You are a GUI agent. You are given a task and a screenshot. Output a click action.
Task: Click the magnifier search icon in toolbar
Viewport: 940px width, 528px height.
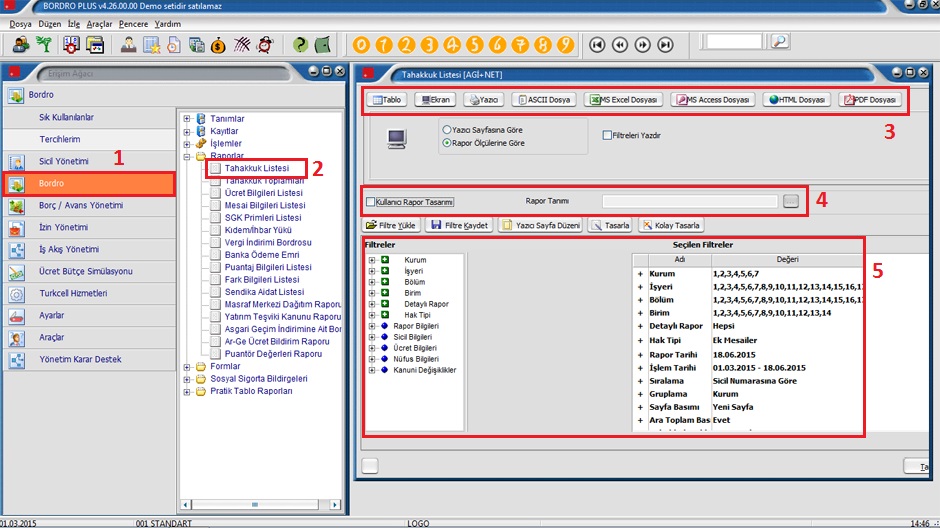(x=779, y=42)
